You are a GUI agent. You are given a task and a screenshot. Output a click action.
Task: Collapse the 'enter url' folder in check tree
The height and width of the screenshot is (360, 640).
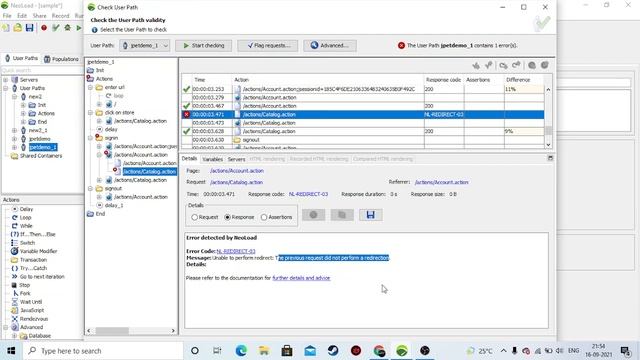point(91,87)
